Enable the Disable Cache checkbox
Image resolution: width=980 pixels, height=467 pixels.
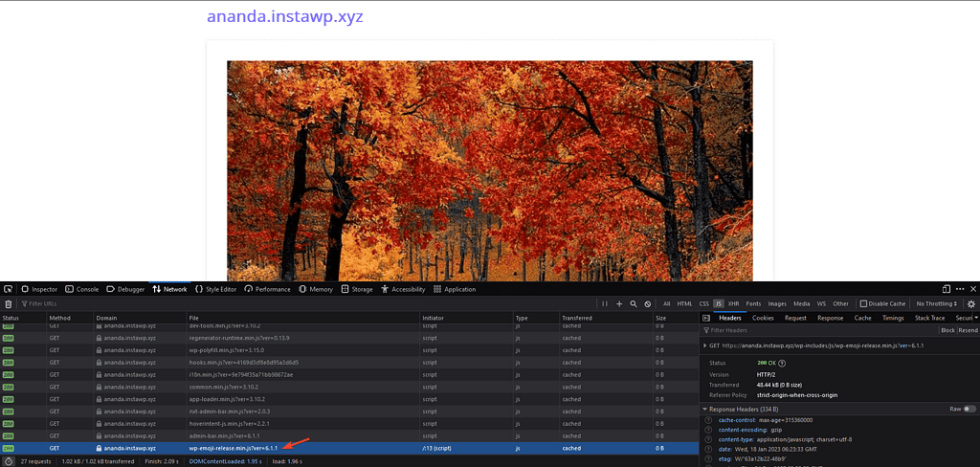[863, 303]
